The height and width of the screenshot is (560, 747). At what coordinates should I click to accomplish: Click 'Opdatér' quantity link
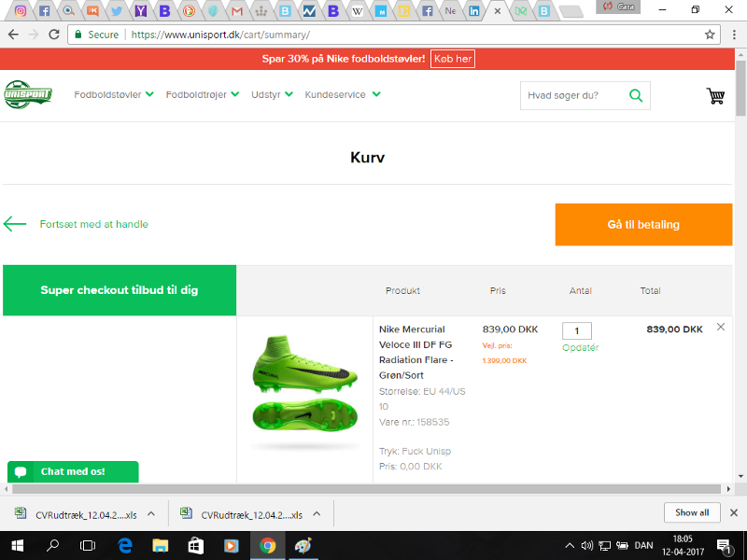click(x=580, y=347)
